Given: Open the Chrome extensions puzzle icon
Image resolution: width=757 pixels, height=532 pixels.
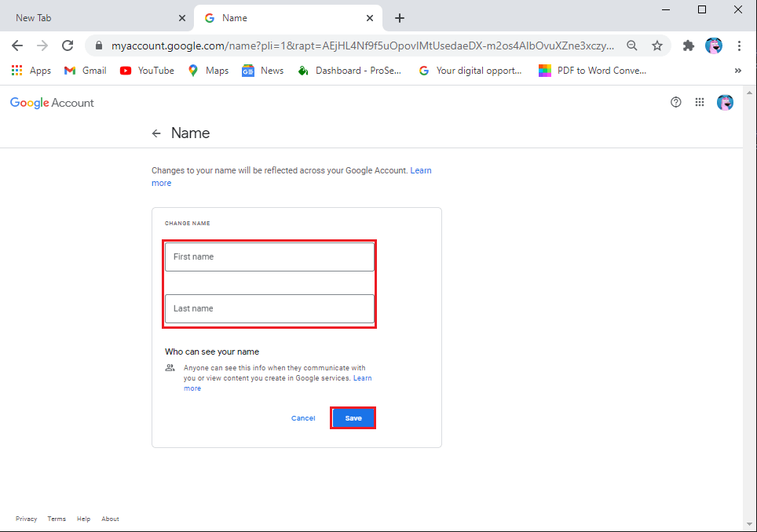Looking at the screenshot, I should pyautogui.click(x=689, y=46).
